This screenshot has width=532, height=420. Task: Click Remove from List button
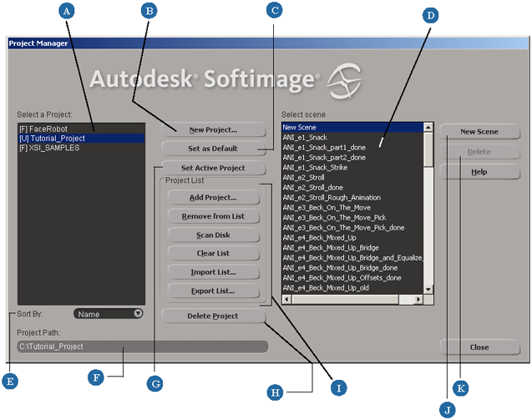point(212,216)
